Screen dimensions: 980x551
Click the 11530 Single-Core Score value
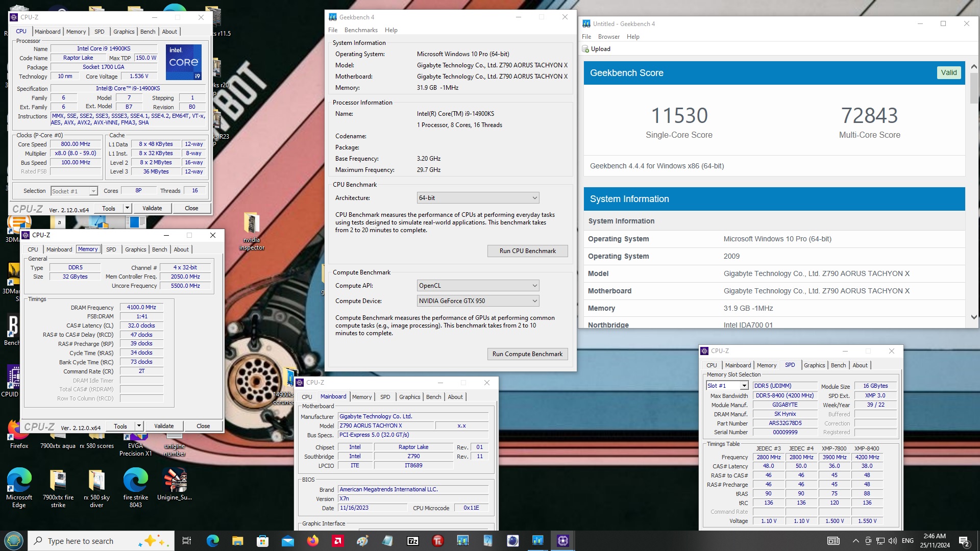click(x=679, y=115)
